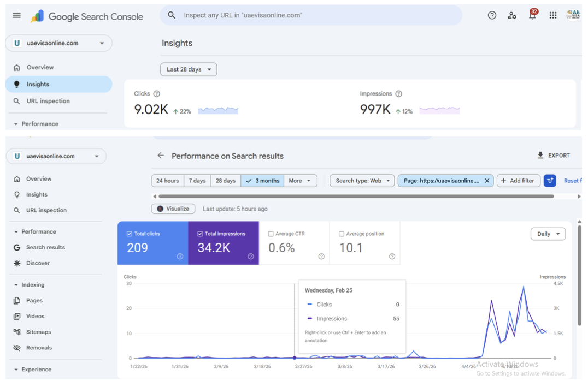Click the EXPORT label

pyautogui.click(x=558, y=156)
